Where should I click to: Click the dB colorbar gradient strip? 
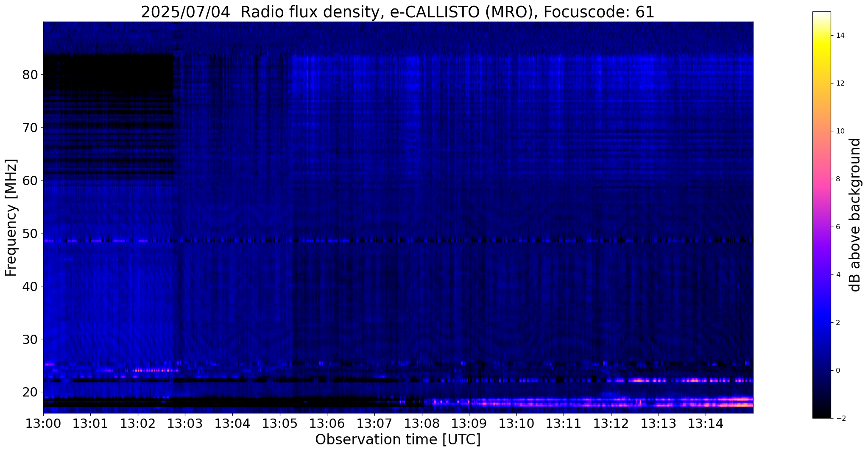coord(821,215)
